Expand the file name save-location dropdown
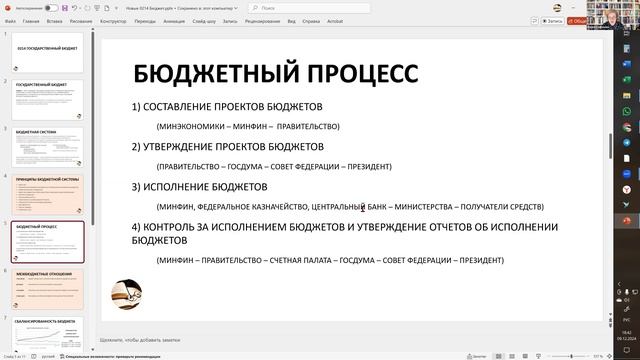Viewport: 640px width, 360px height. pos(236,8)
